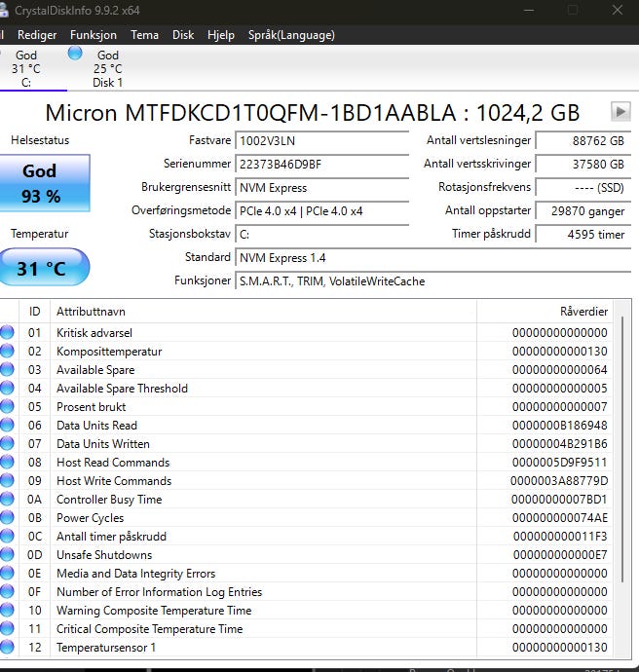
Task: Click the status icon for Available Spare
Action: coord(7,369)
